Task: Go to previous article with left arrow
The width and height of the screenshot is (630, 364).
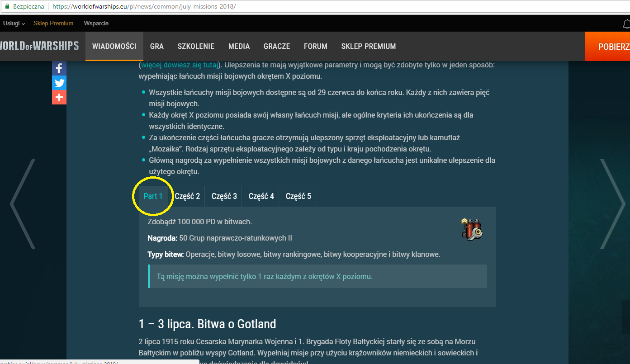Action: (x=23, y=203)
